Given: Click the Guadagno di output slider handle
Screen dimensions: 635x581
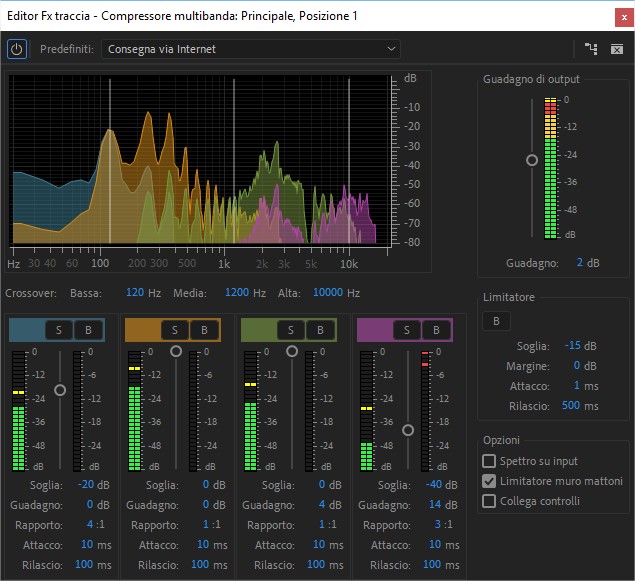Looking at the screenshot, I should coord(532,160).
